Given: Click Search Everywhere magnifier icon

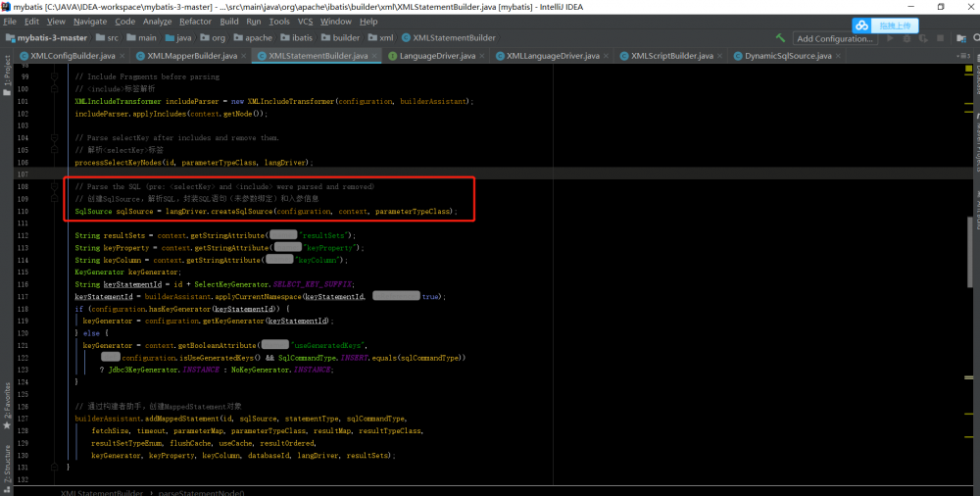Looking at the screenshot, I should 977,38.
